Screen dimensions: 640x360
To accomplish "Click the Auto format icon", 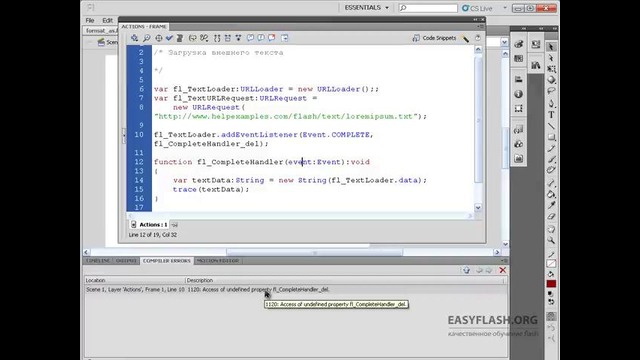I will point(180,38).
